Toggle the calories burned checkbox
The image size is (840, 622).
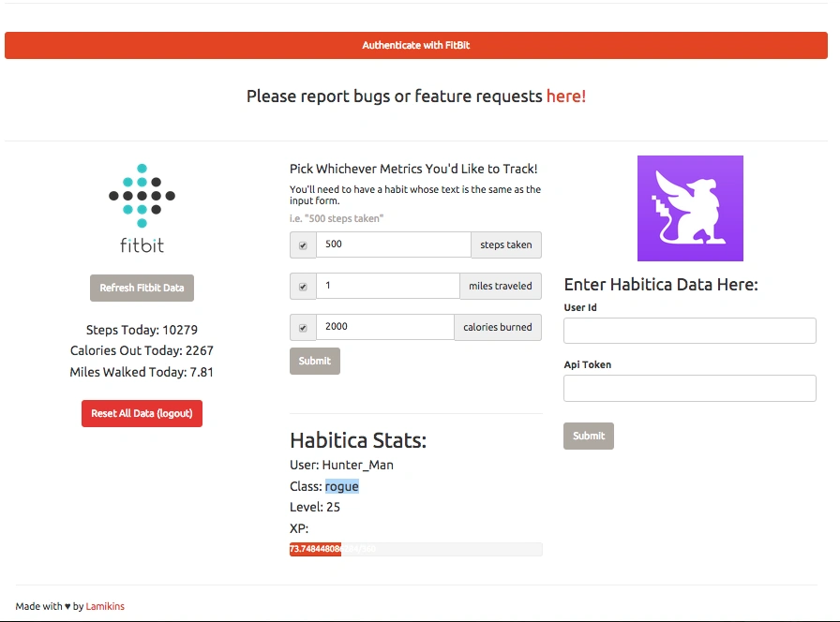(303, 328)
